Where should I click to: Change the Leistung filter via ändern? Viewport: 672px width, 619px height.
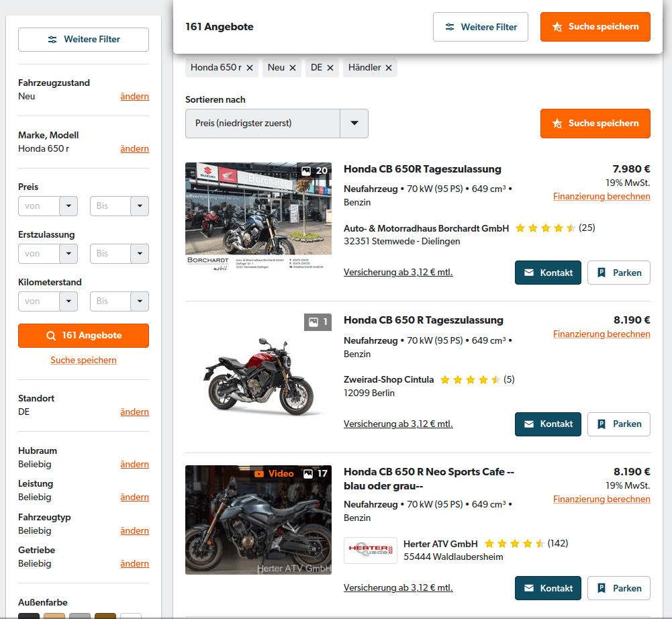[134, 497]
